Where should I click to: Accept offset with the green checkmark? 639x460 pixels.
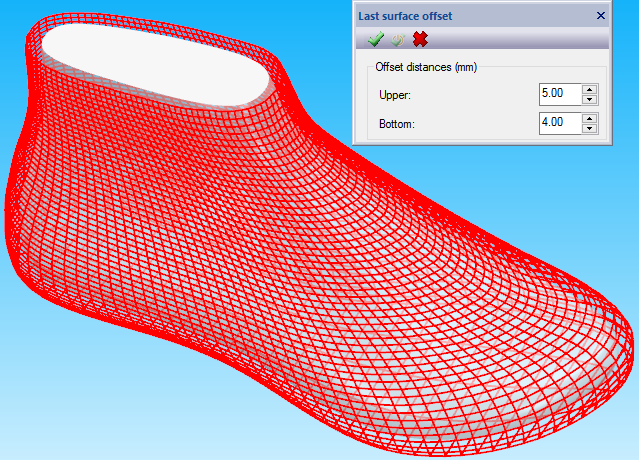(x=376, y=39)
